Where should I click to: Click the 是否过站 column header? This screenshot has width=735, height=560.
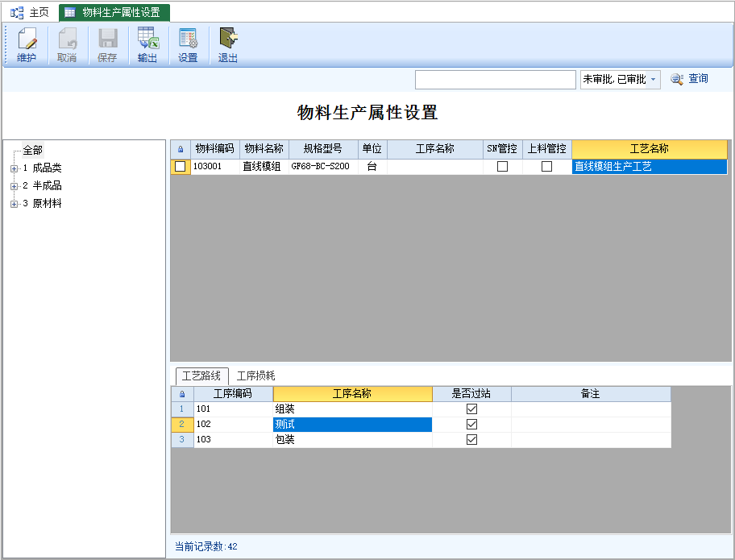pyautogui.click(x=471, y=394)
